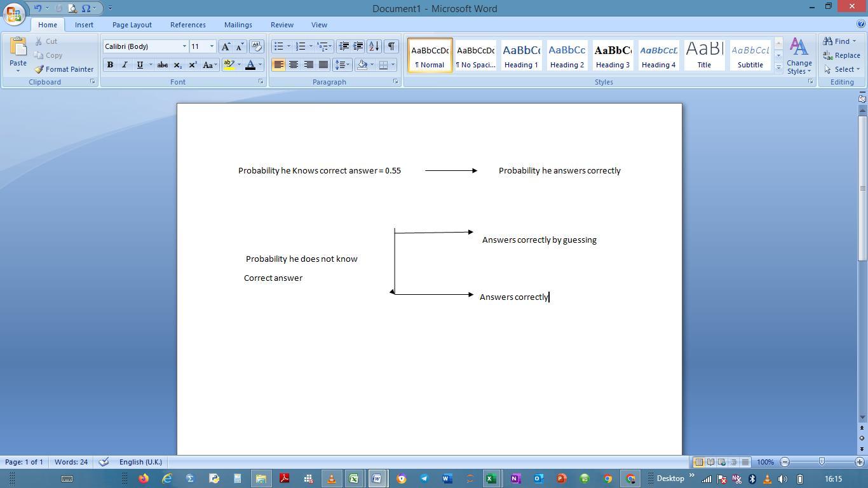Click the Format Painter button
Screen dimensions: 868x488
click(64, 69)
